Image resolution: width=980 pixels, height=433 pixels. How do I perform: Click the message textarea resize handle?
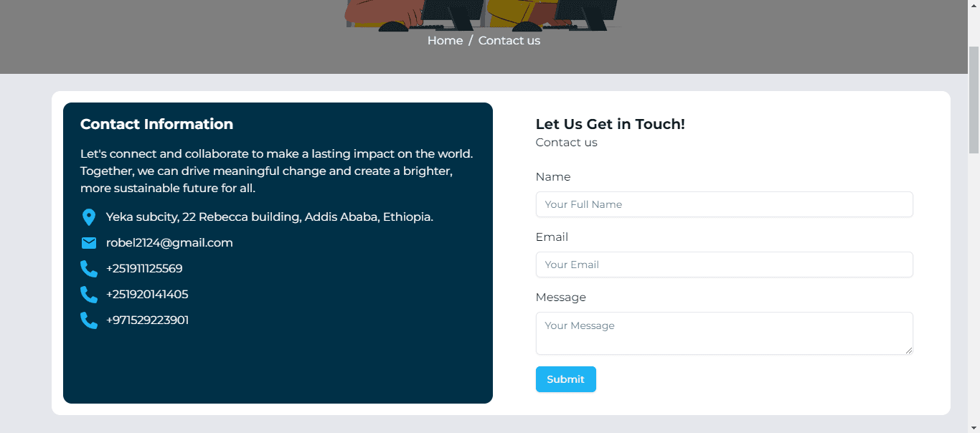click(908, 350)
